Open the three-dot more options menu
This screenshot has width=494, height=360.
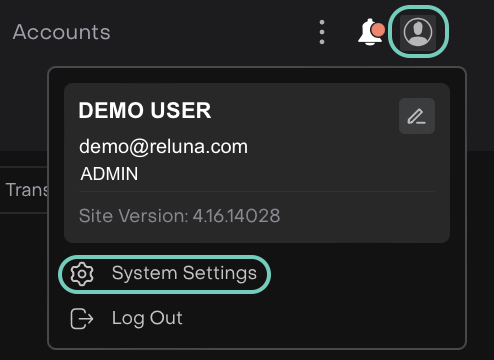point(322,32)
